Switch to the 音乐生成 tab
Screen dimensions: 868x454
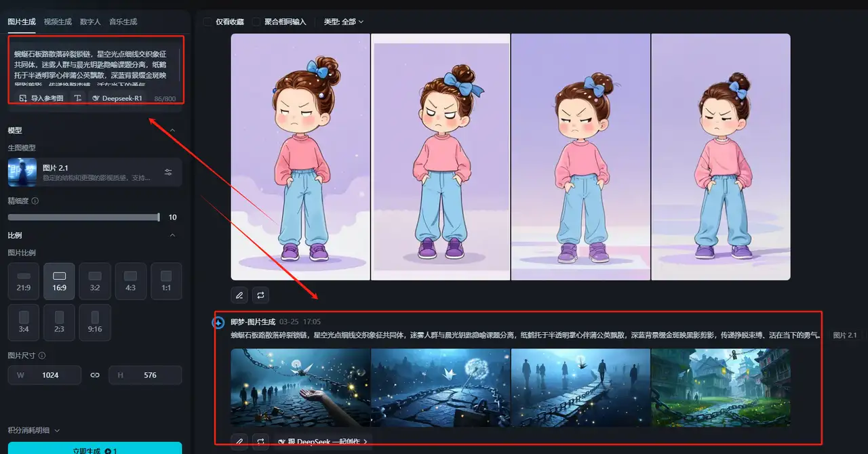(x=123, y=22)
